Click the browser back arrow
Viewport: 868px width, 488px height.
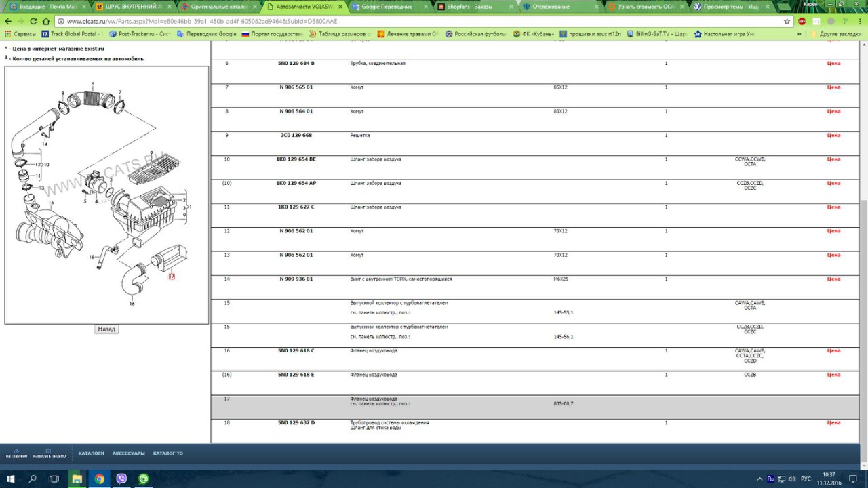(7, 21)
